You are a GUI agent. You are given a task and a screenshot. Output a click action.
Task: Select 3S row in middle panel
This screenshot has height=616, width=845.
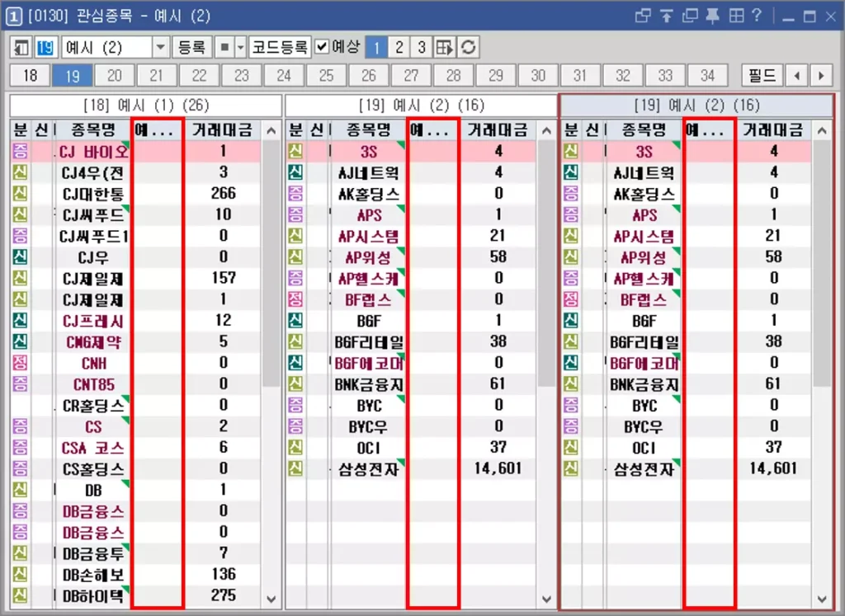coord(411,151)
